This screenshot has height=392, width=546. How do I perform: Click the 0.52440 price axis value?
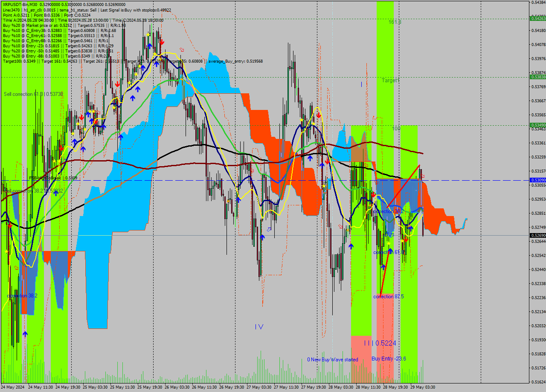pyautogui.click(x=538, y=269)
